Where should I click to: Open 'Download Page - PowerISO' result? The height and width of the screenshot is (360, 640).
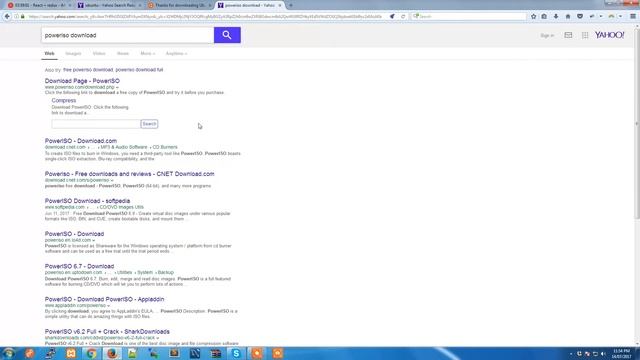coord(82,81)
